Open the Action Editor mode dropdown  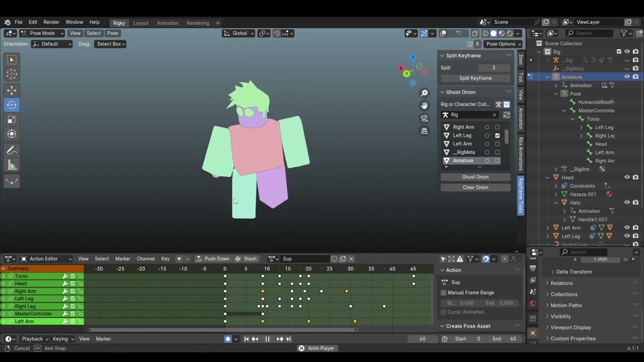(45, 259)
